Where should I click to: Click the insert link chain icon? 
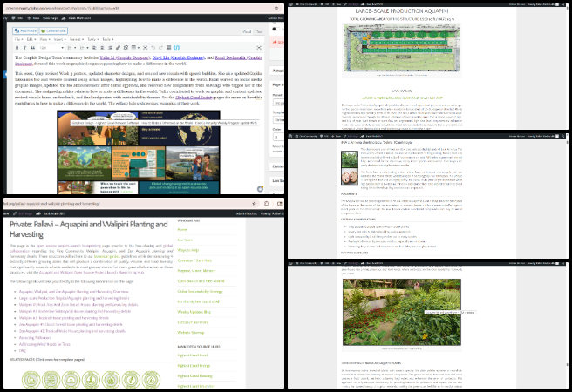pos(119,48)
